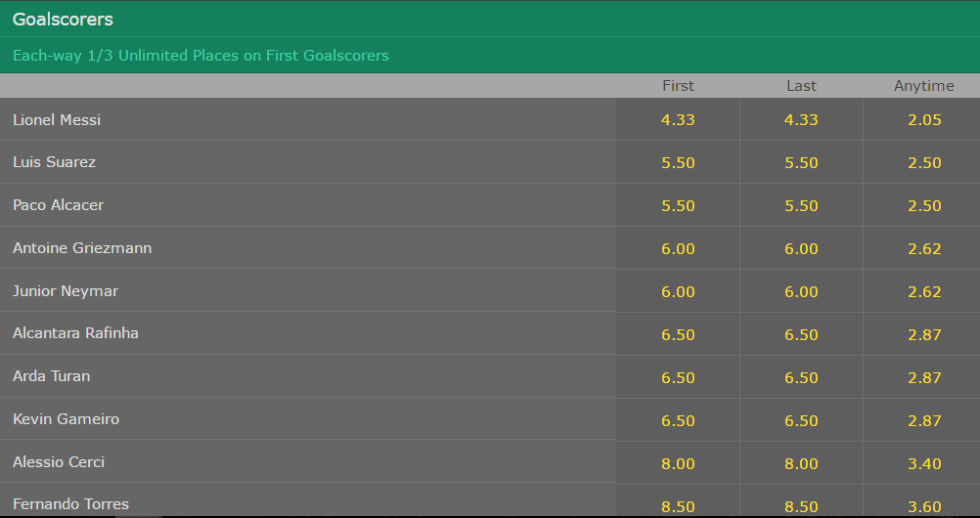This screenshot has width=980, height=518.
Task: Pick Kevin Gameiro first goalscorer 6.50
Action: click(678, 420)
